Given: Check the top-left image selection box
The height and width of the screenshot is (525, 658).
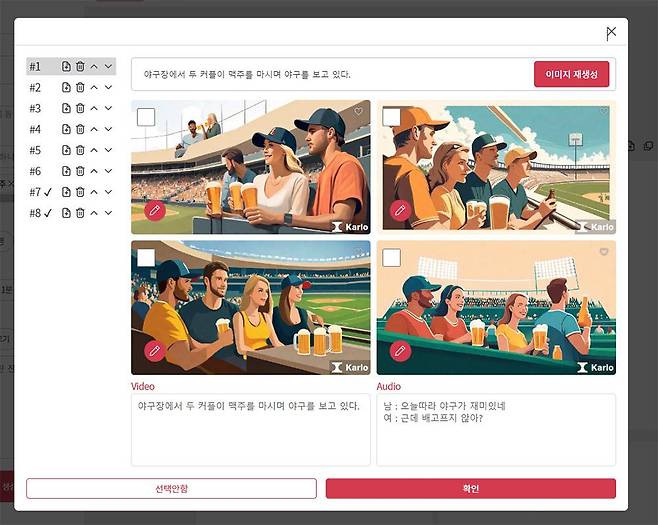Looking at the screenshot, I should 146,117.
